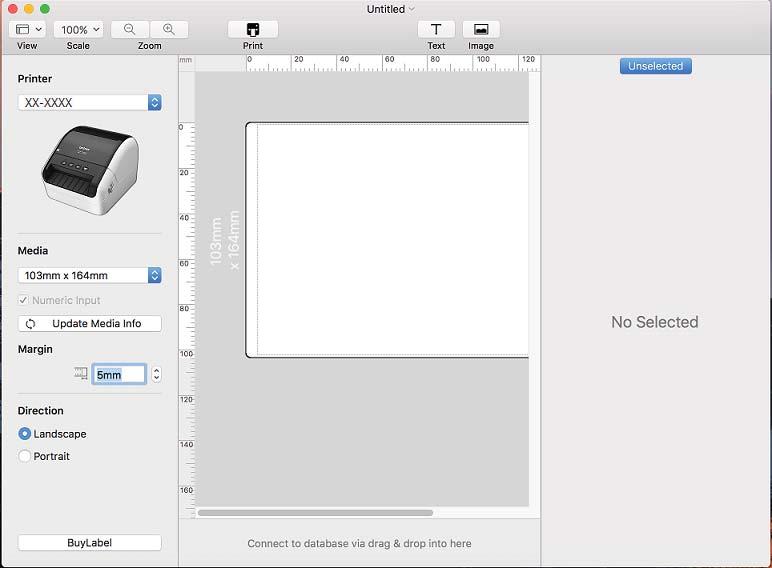Click the Update Media Info button
The width and height of the screenshot is (772, 568).
(x=90, y=323)
